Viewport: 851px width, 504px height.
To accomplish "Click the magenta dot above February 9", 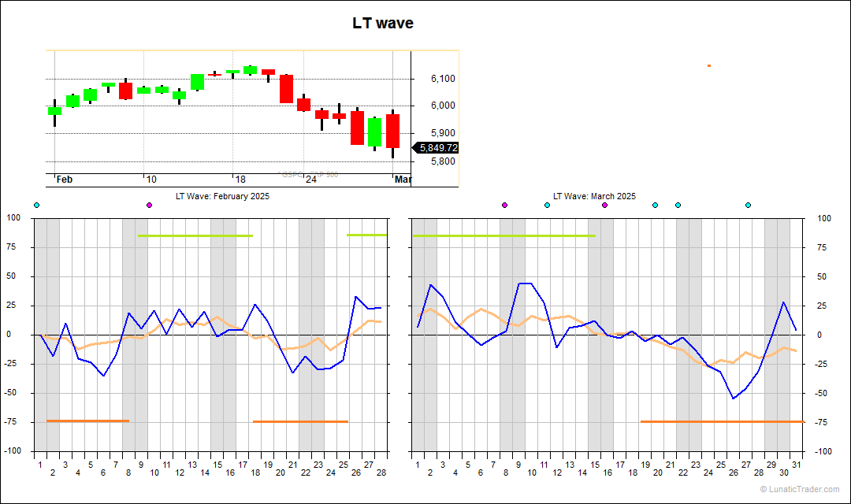I will point(149,206).
